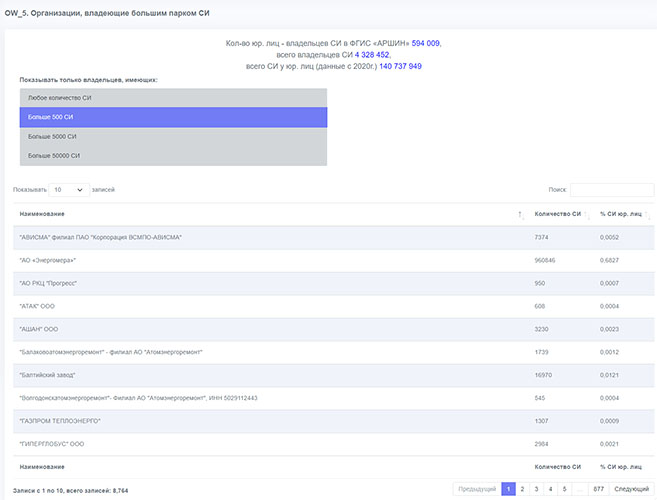This screenshot has height=500, width=657.
Task: Click the row 'Балтийский завод'
Action: pyautogui.click(x=334, y=376)
